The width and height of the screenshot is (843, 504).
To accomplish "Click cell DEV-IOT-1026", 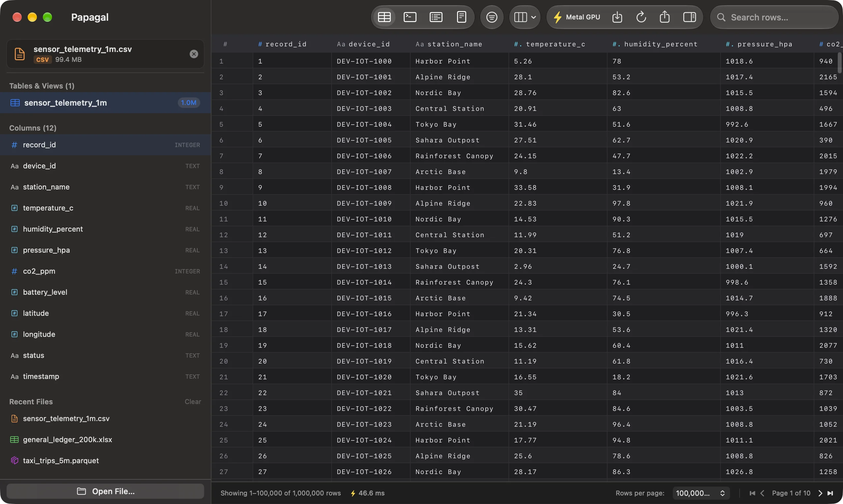I will coord(371,472).
